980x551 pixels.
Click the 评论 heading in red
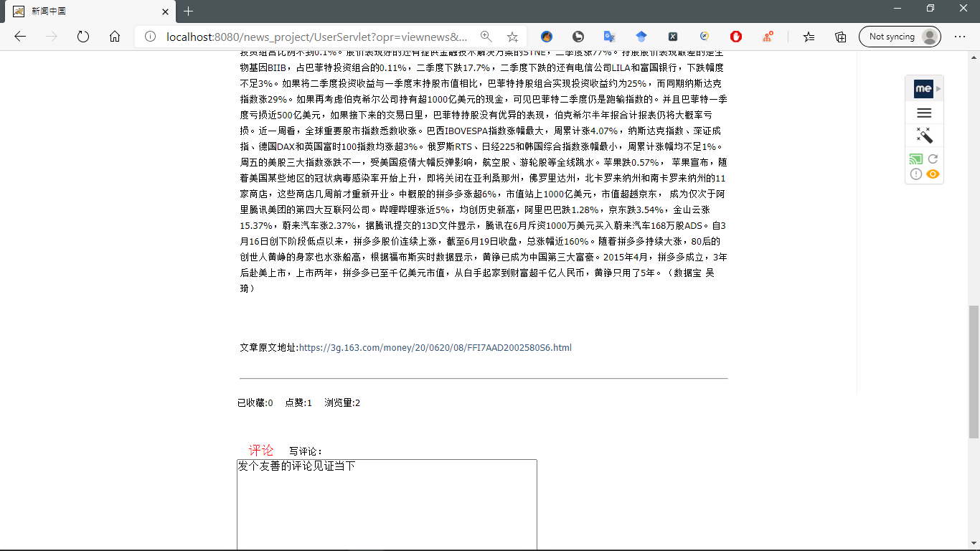(261, 451)
